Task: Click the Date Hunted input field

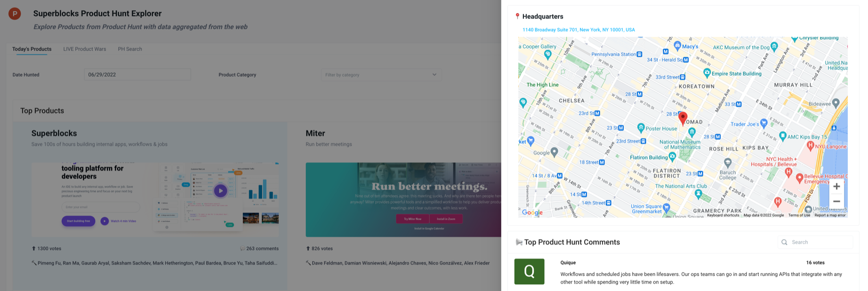Action: (x=137, y=75)
